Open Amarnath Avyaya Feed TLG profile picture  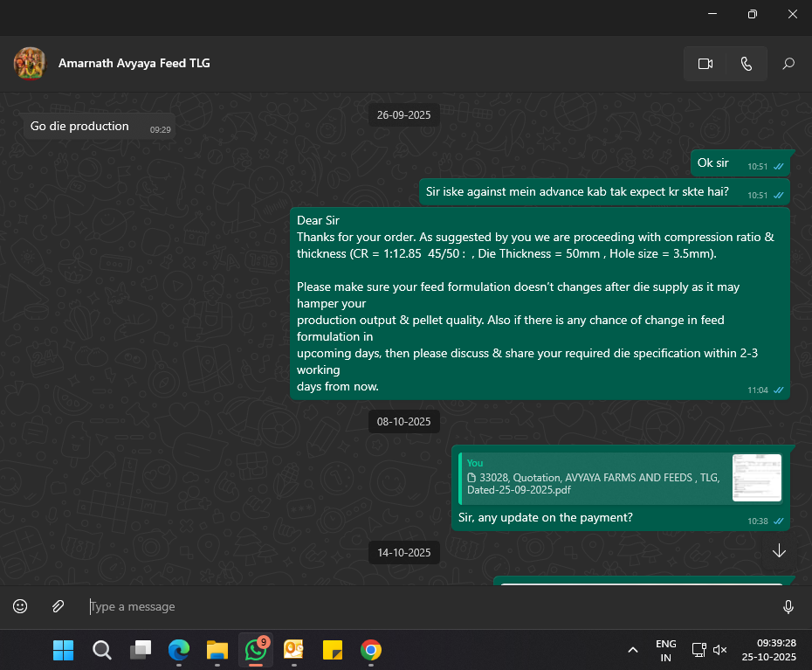point(30,63)
